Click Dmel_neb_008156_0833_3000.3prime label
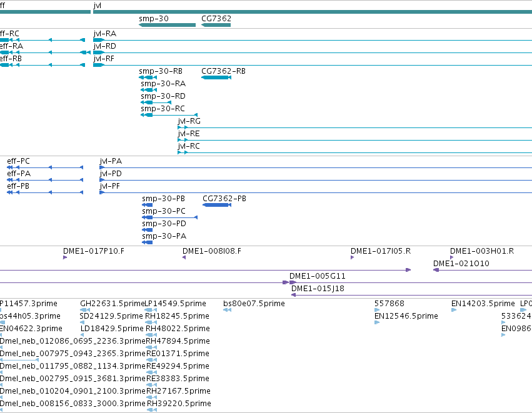The height and width of the screenshot is (413, 532). pos(73,404)
